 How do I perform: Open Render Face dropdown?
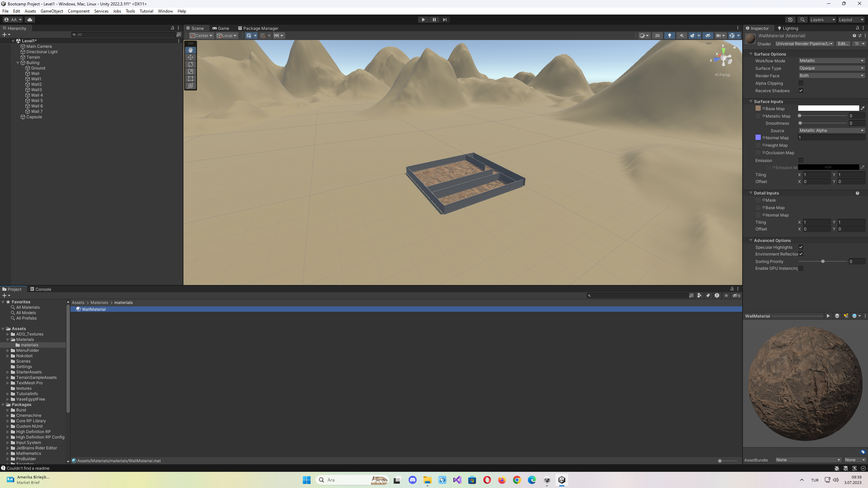tap(831, 76)
